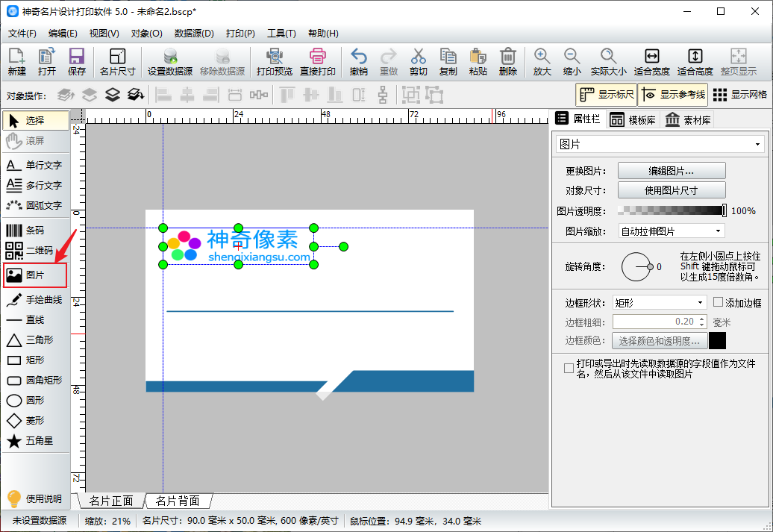Check the 打印或导出时先读取数据源 option
Screen dimensions: 773x532
[x=569, y=369]
